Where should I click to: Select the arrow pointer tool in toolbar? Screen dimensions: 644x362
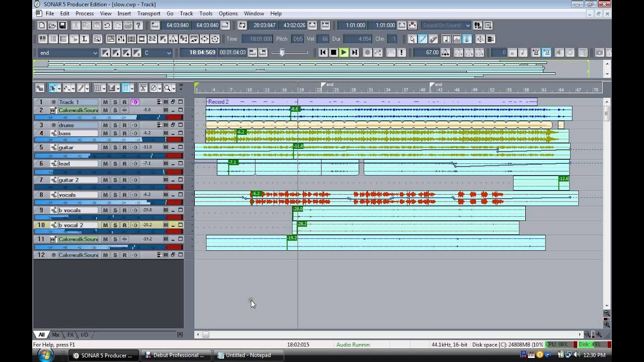(413, 39)
